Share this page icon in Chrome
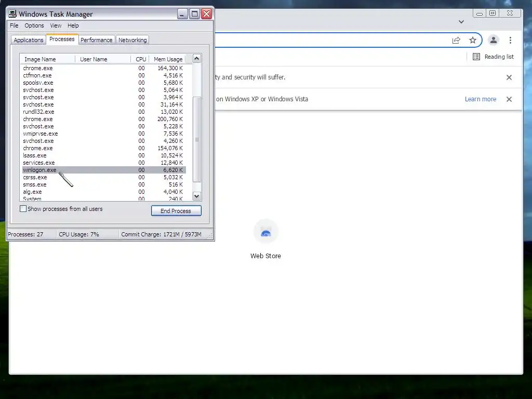Viewport: 532px width, 399px height. coord(456,41)
